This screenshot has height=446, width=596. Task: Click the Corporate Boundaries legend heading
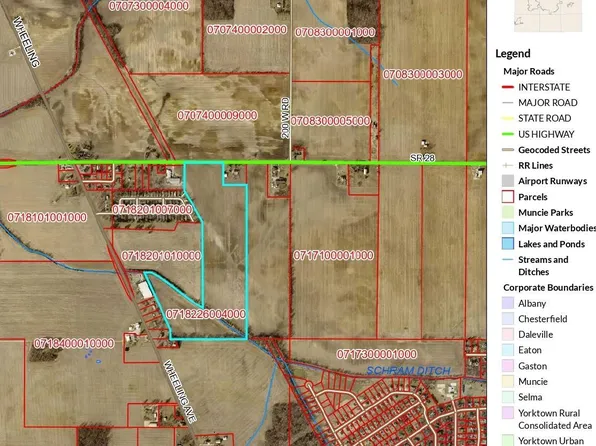click(x=548, y=287)
